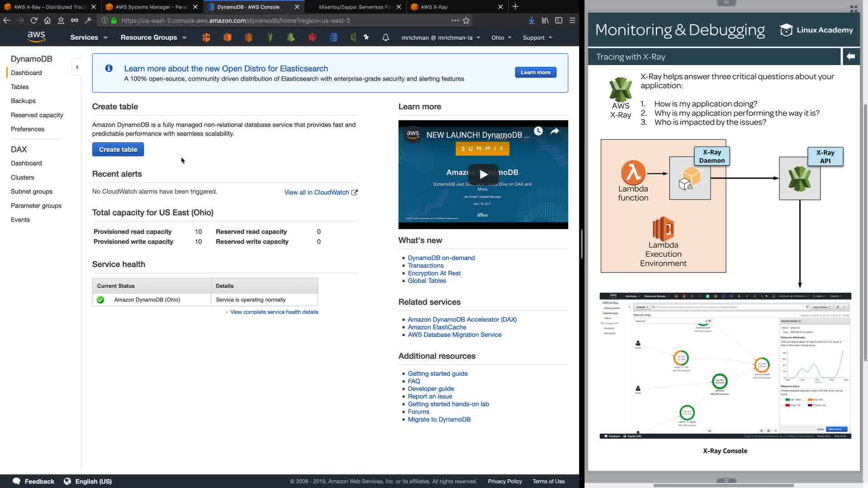Click the back arrow on slide panel
Viewport: 868px width, 488px height.
pyautogui.click(x=851, y=56)
